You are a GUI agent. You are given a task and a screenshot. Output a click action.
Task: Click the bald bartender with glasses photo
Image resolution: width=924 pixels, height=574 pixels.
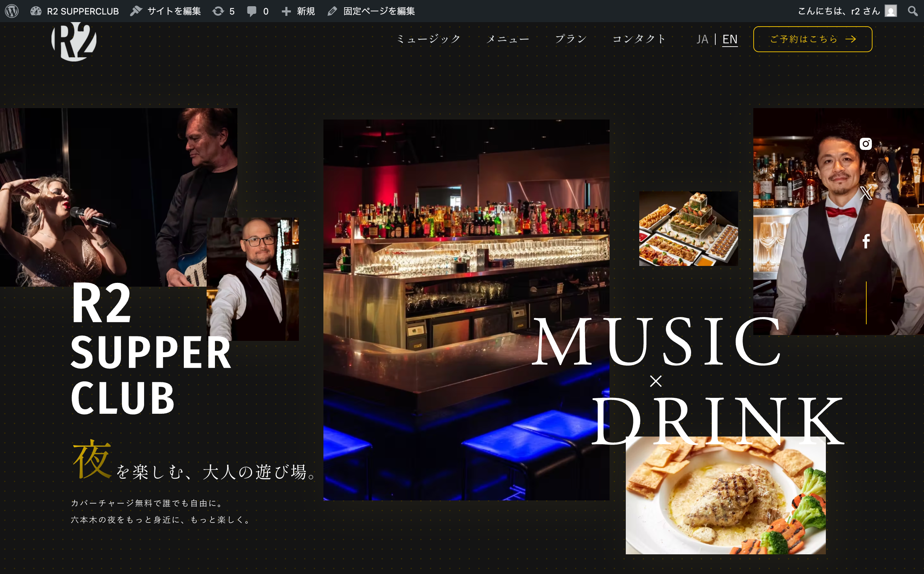(x=253, y=279)
